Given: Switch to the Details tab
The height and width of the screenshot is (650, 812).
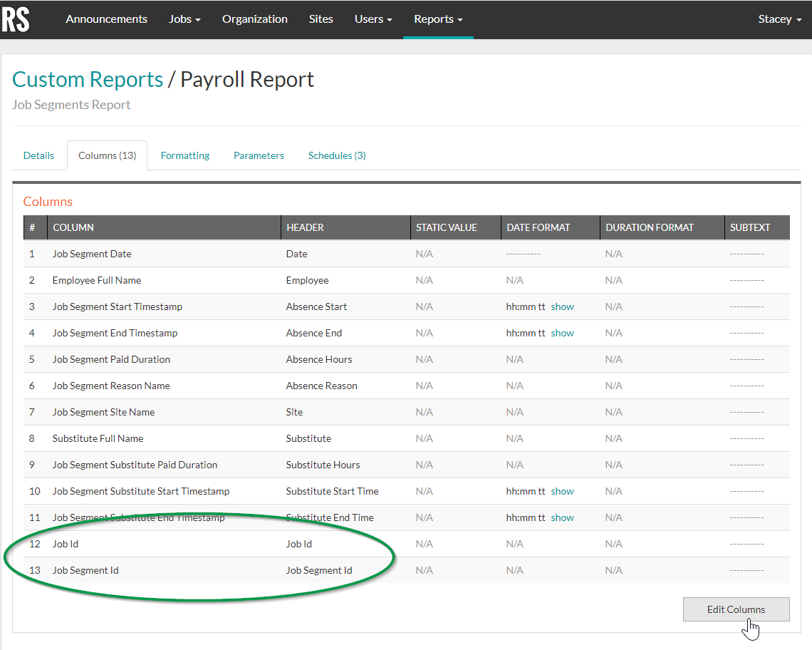Looking at the screenshot, I should [39, 155].
